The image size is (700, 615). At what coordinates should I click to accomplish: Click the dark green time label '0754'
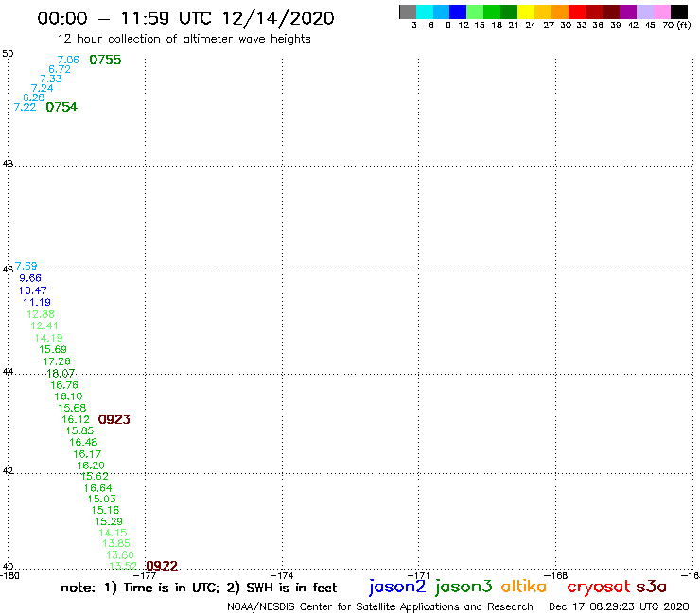[61, 107]
